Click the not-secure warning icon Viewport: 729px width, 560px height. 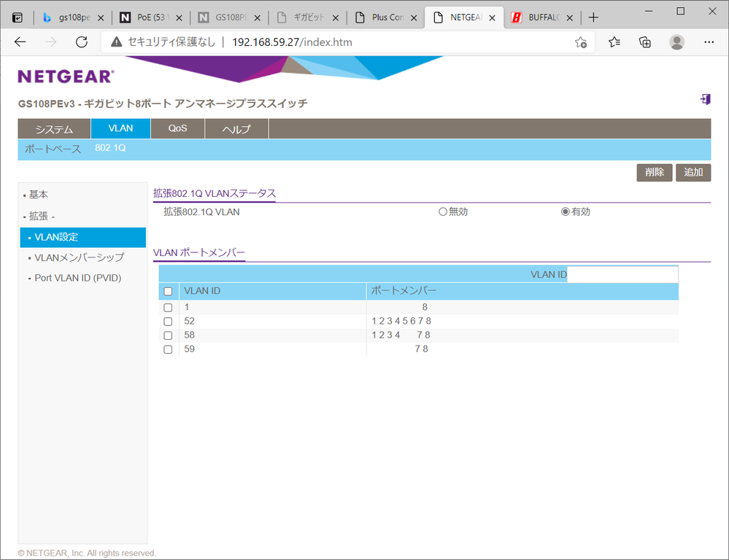pos(116,42)
